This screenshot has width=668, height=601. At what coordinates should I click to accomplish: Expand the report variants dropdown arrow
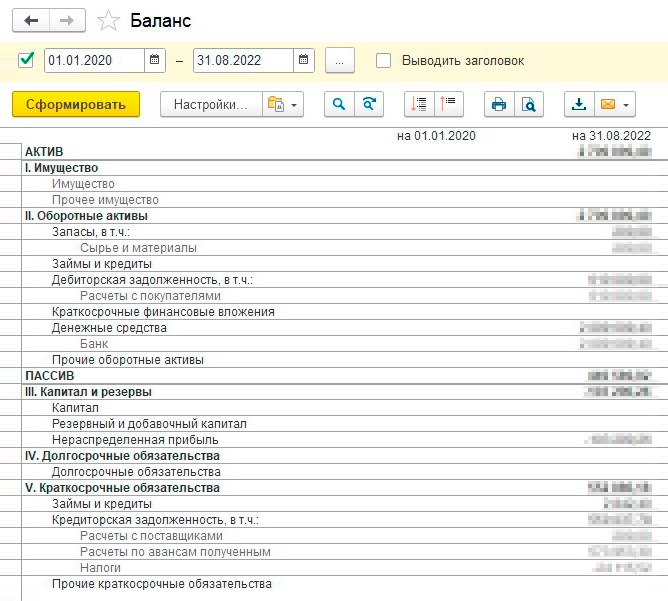[x=294, y=105]
